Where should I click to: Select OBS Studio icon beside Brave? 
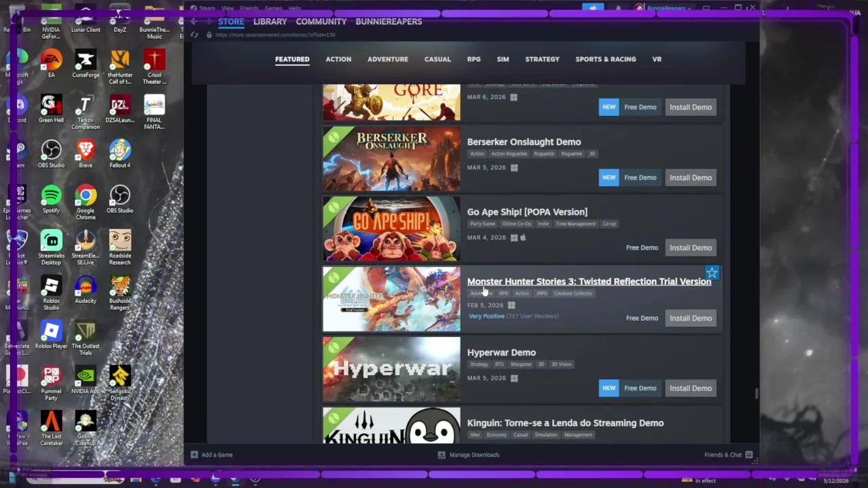tap(51, 154)
